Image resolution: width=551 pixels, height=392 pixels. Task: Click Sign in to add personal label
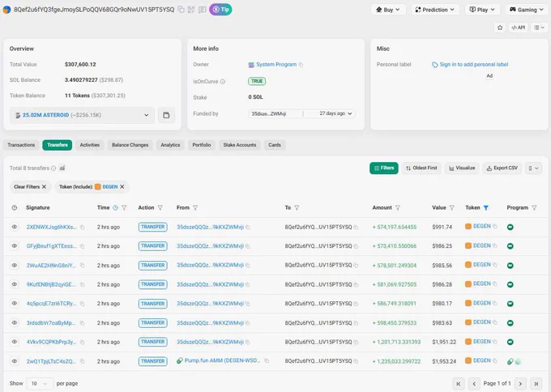click(x=474, y=64)
